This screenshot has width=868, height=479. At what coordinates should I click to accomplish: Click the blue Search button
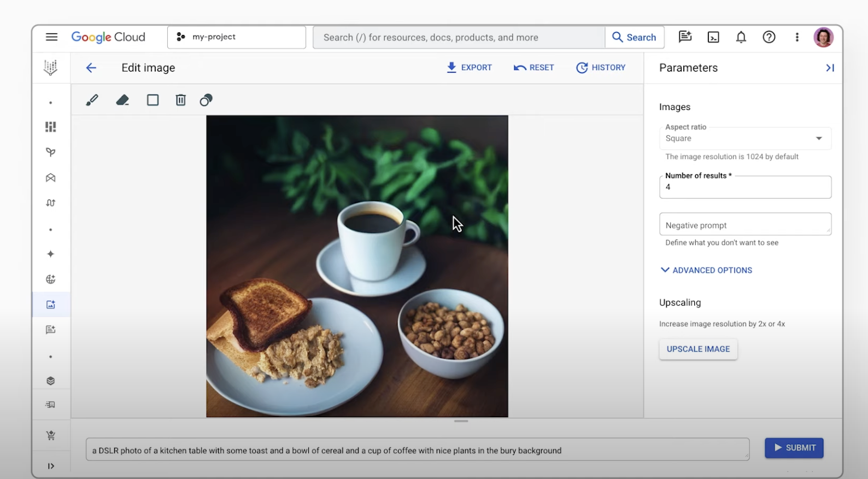point(635,37)
